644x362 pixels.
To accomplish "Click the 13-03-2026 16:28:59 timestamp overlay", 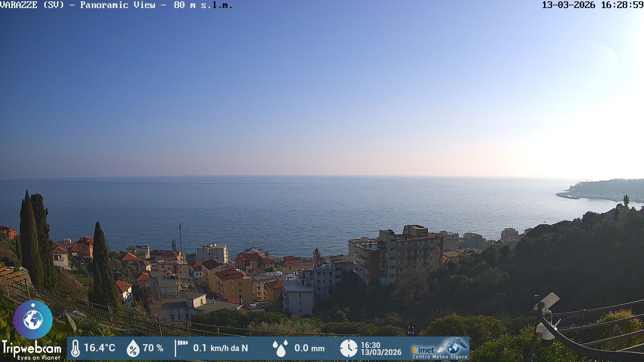I will [x=592, y=5].
